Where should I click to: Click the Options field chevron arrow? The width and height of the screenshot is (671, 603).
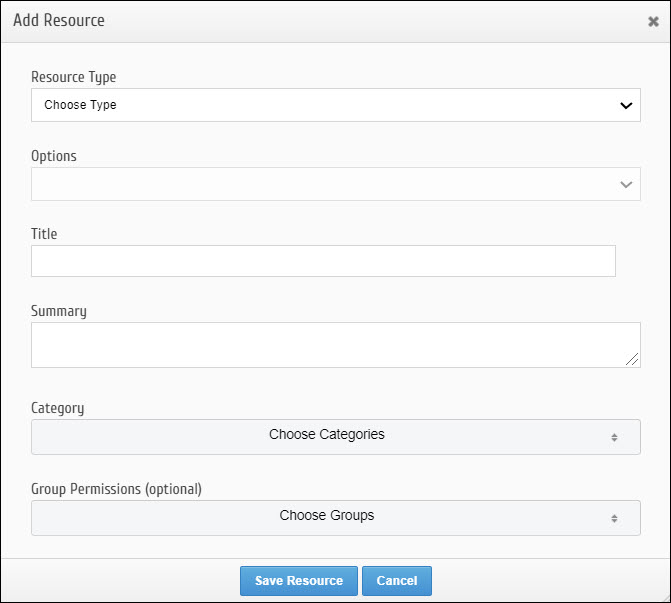click(626, 184)
